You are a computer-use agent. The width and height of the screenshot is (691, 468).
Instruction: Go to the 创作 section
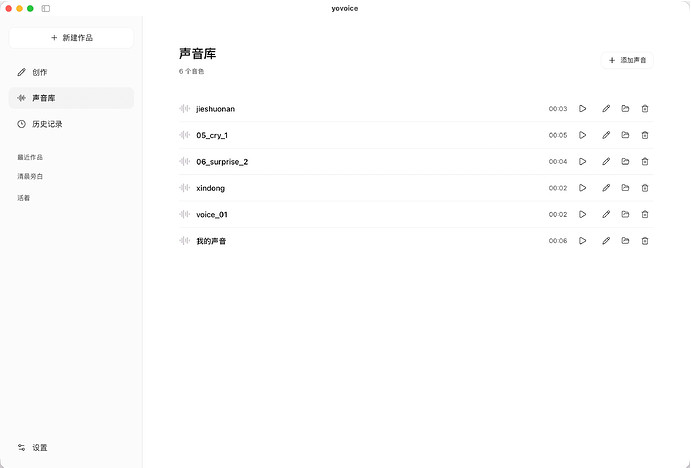71,72
